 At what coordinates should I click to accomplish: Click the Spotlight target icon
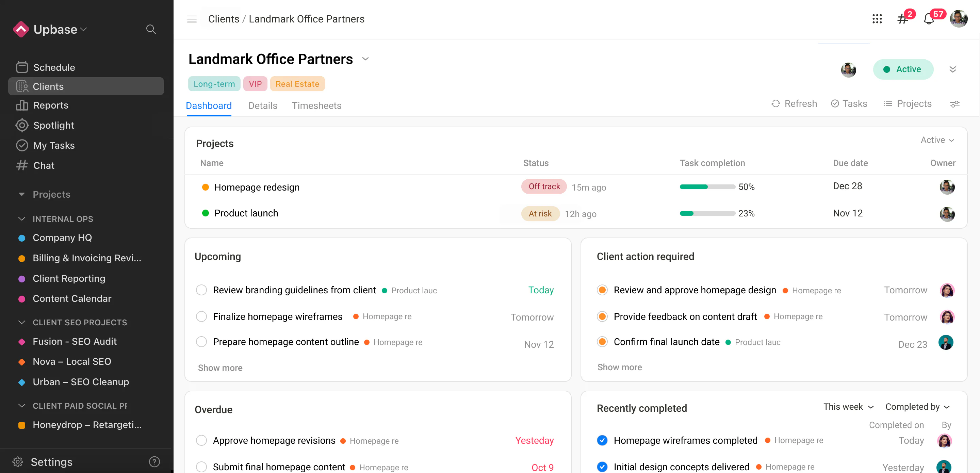pyautogui.click(x=22, y=125)
